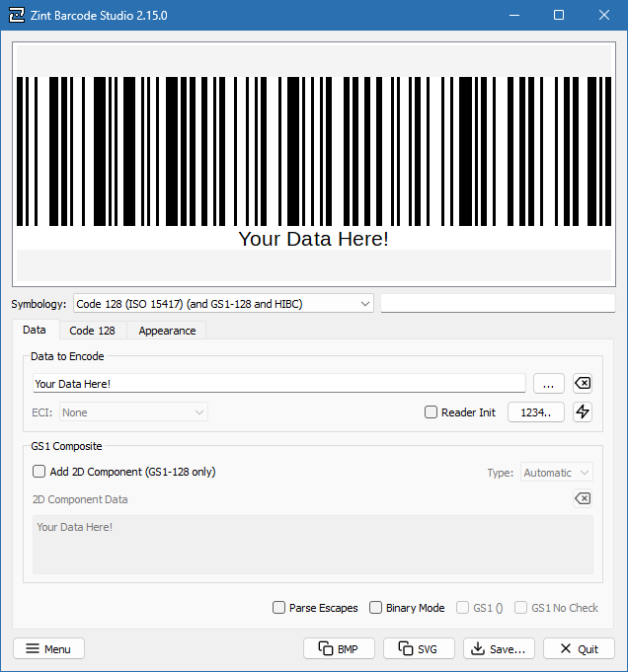Image resolution: width=628 pixels, height=672 pixels.
Task: Copy barcode to clipboard as BMP
Action: tap(339, 648)
